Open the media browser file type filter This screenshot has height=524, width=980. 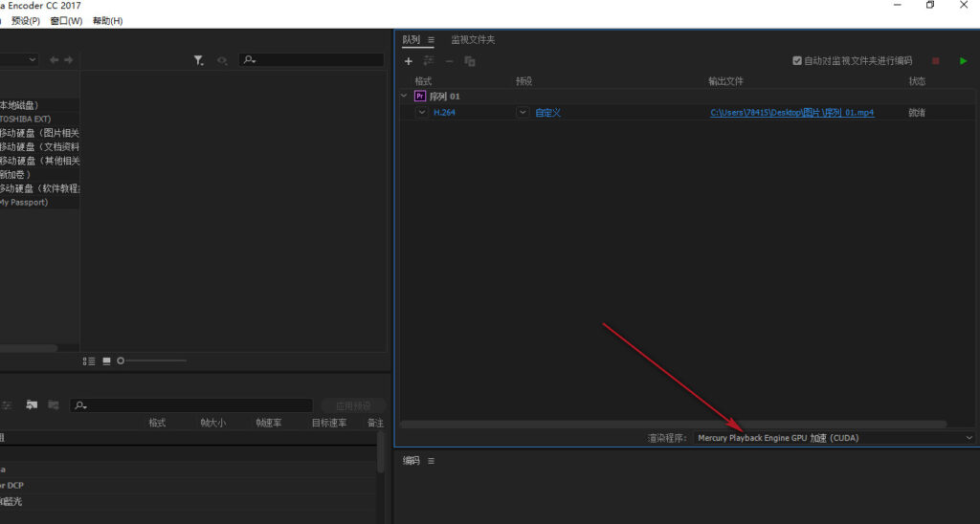199,60
